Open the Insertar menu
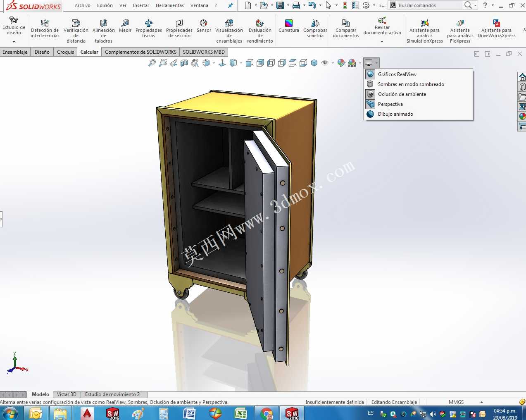Viewport: 526px width, 420px height. coord(141,5)
